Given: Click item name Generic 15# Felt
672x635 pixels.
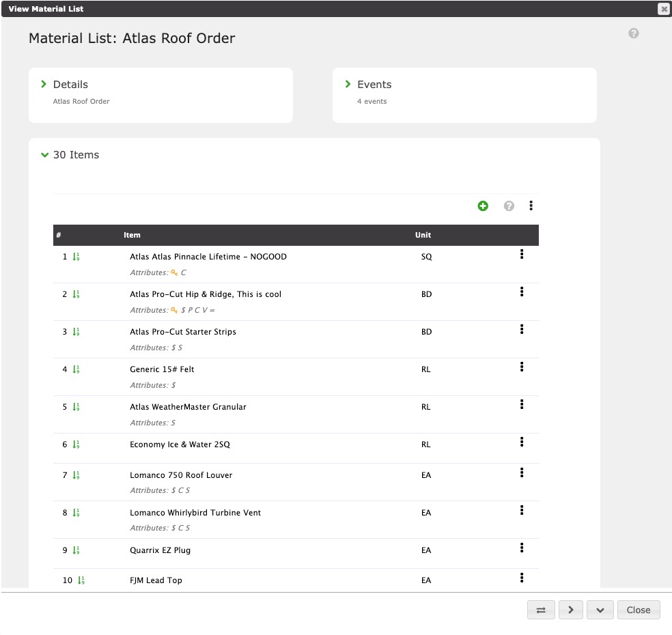Looking at the screenshot, I should [162, 369].
